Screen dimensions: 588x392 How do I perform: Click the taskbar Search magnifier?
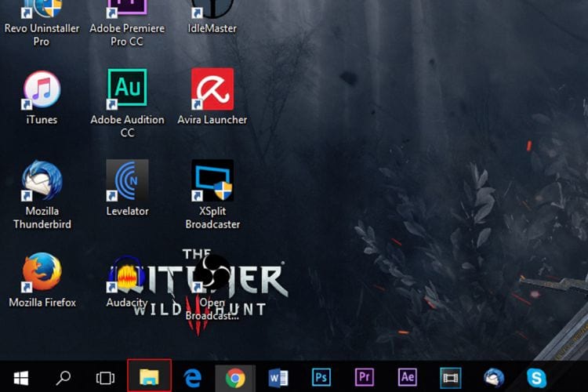[x=64, y=378]
